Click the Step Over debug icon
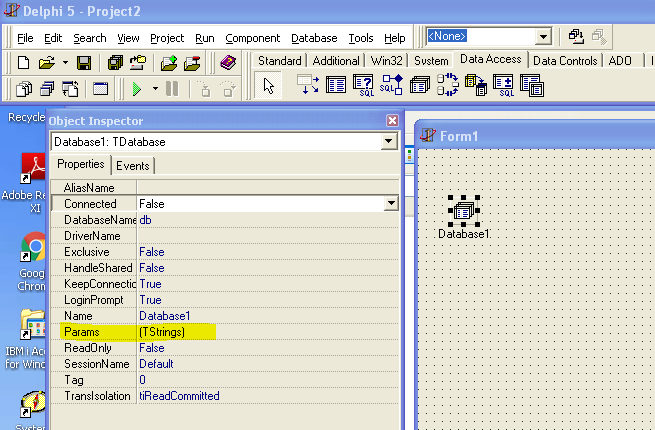Image resolution: width=655 pixels, height=430 pixels. (228, 89)
